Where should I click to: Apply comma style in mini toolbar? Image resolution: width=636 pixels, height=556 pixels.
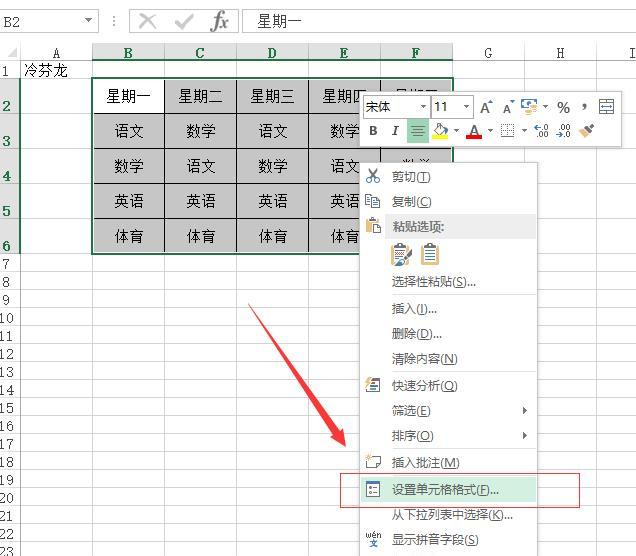pyautogui.click(x=584, y=107)
